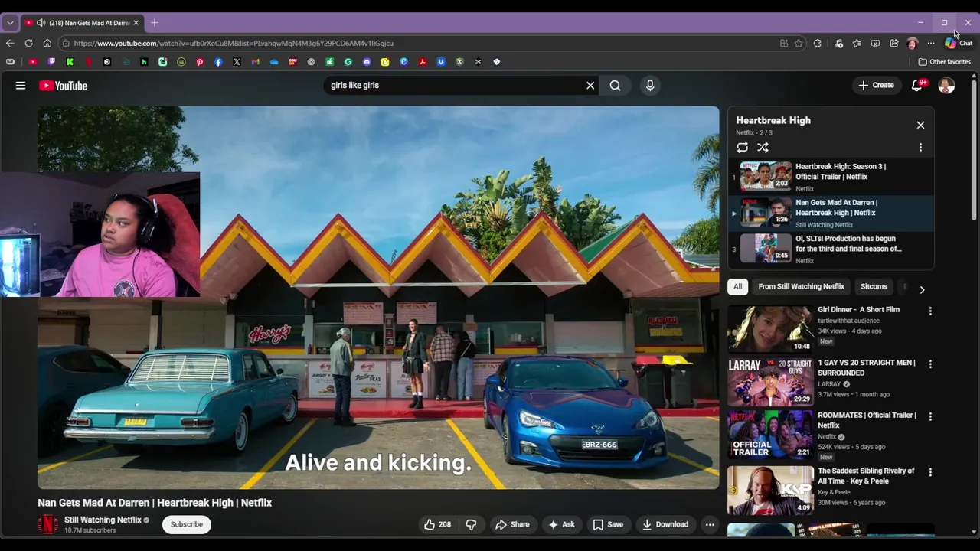This screenshot has width=980, height=551.
Task: Run search with the magnifier button
Action: click(615, 86)
